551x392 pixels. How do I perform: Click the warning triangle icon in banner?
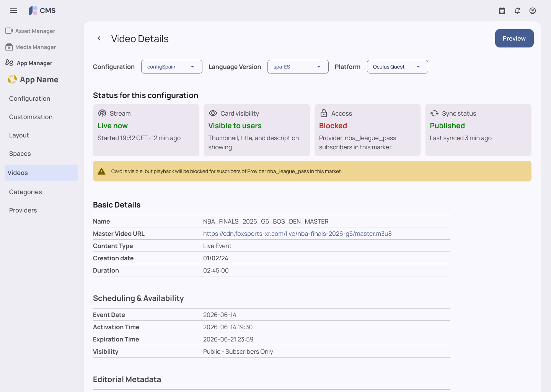point(101,171)
